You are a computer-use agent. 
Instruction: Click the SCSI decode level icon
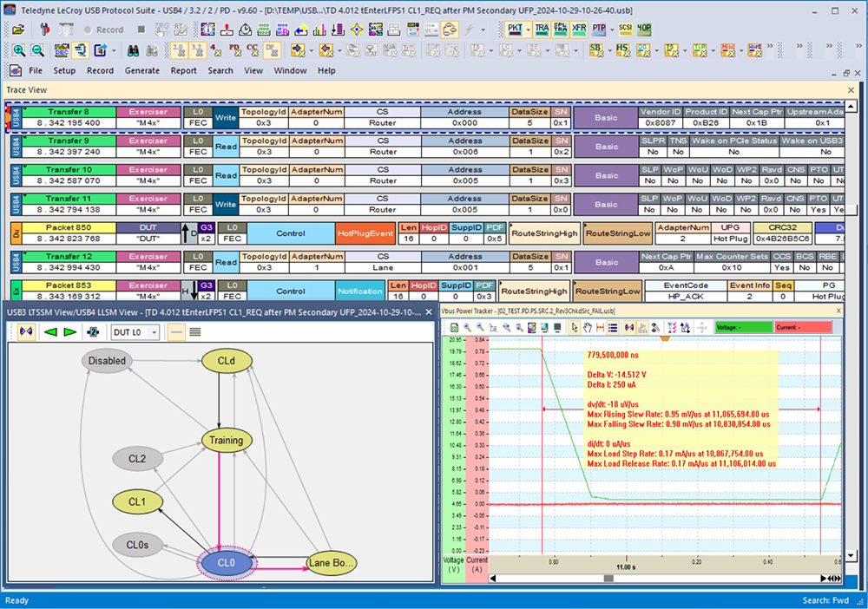[625, 29]
